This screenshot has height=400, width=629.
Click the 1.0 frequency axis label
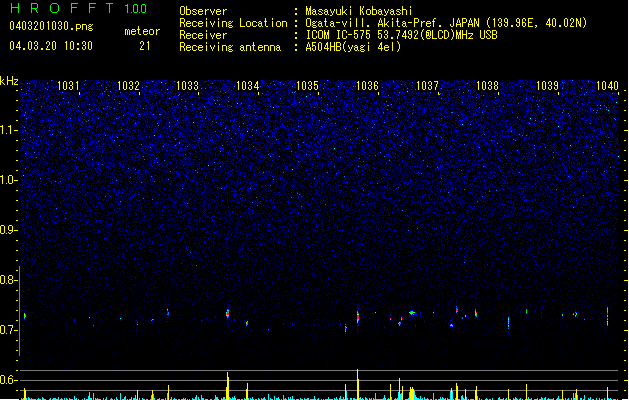click(9, 180)
